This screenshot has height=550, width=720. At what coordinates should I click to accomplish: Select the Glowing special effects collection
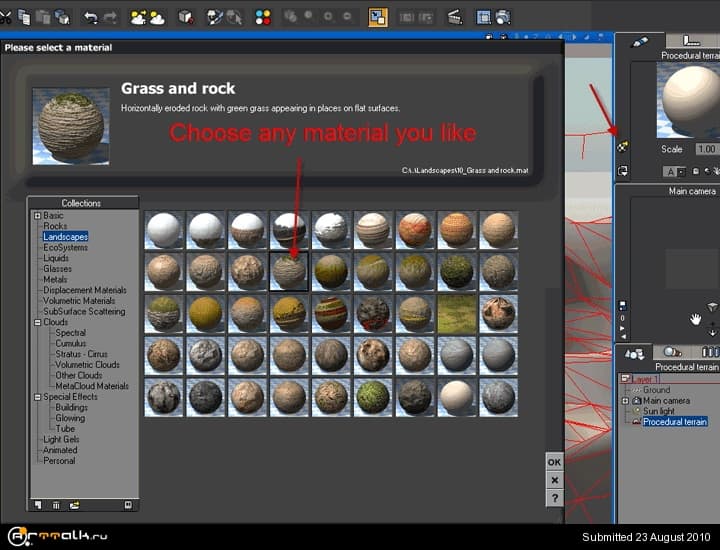70,418
